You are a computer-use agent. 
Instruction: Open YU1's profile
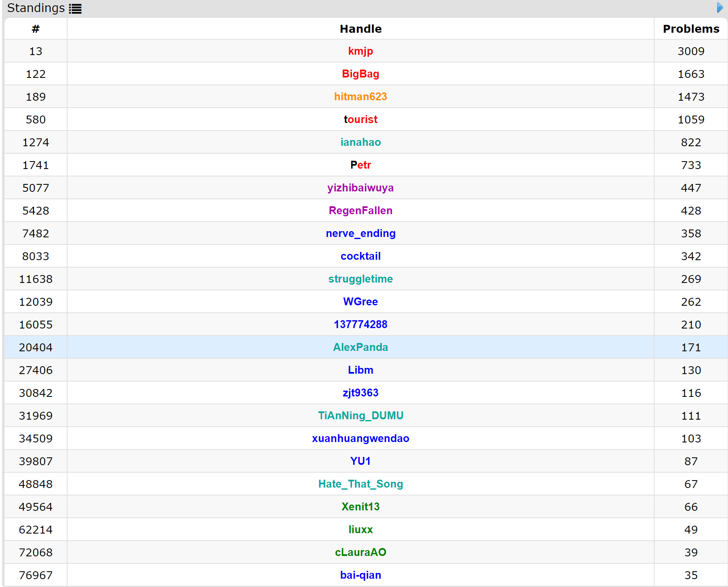coord(360,461)
